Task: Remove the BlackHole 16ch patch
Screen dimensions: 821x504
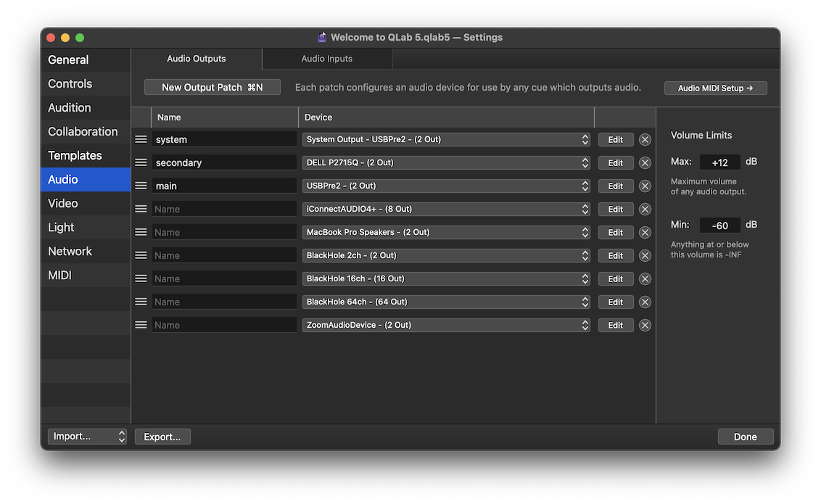Action: click(x=645, y=279)
